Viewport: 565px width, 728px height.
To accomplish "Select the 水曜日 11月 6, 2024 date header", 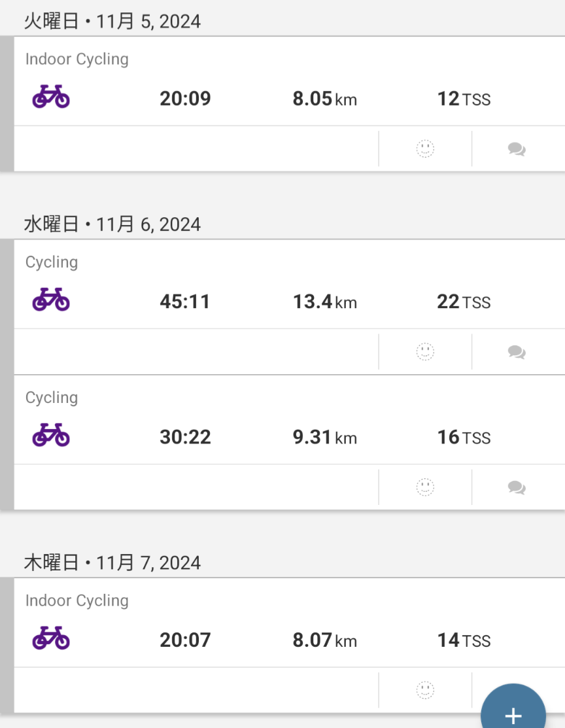I will pos(112,224).
